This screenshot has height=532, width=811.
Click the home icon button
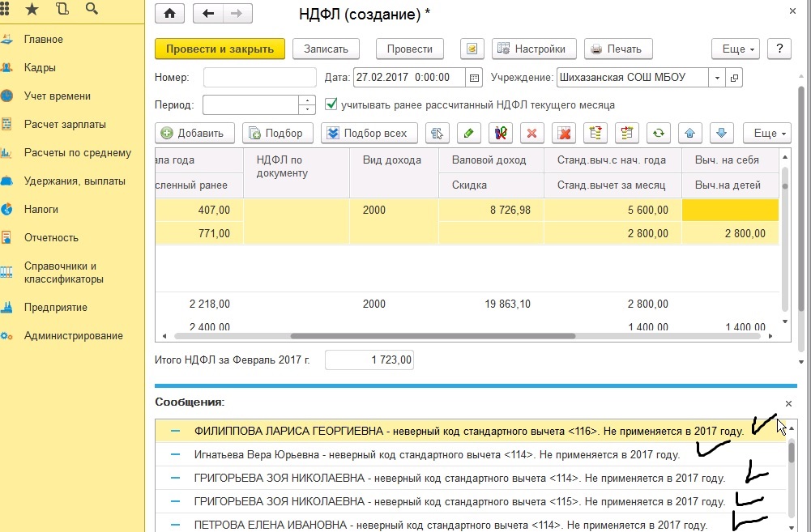click(169, 14)
